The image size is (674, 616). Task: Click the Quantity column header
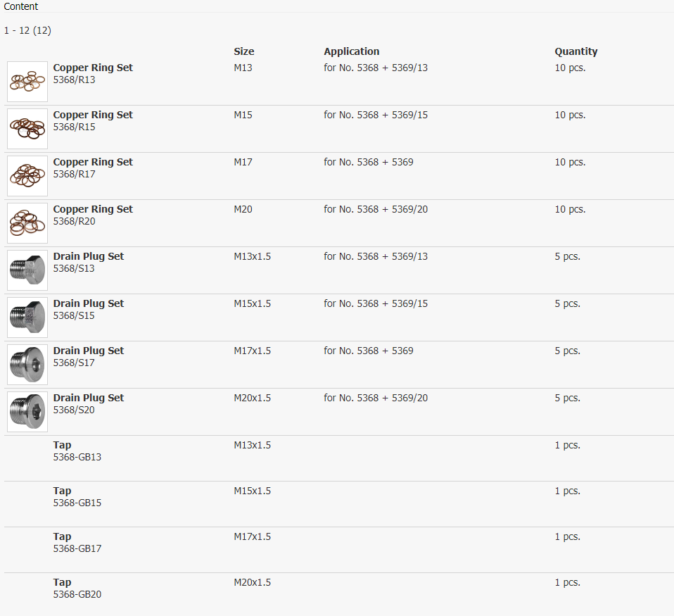point(576,51)
